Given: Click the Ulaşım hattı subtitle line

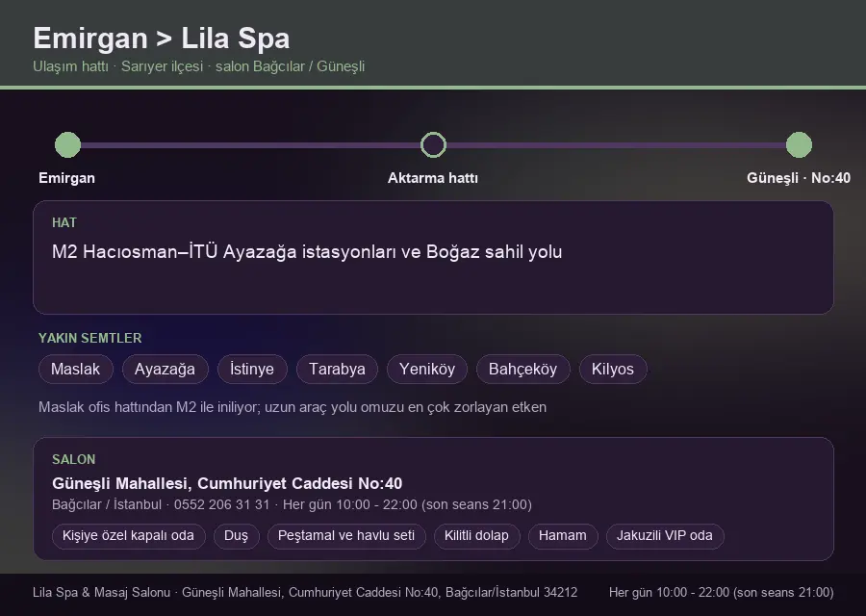Looking at the screenshot, I should (x=199, y=66).
